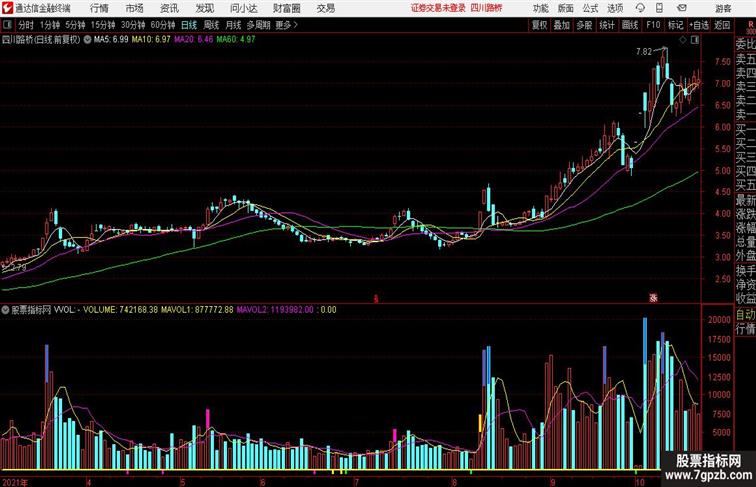
Task: Open the 市场 menu
Action: tap(134, 8)
